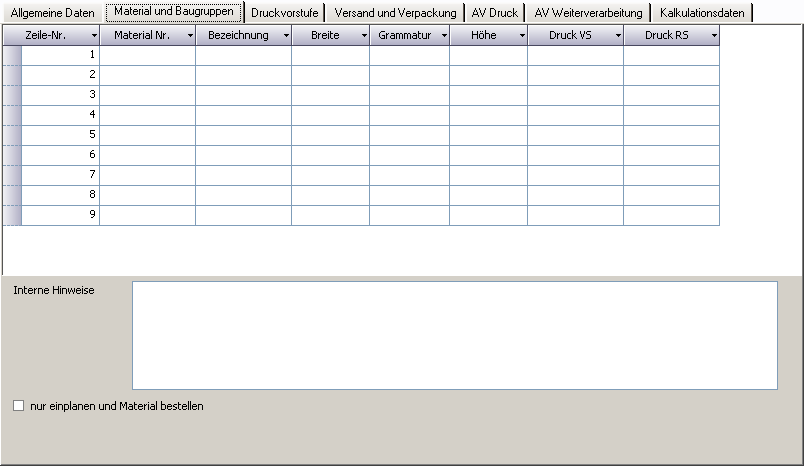Enable nur einplanen und Material bestellen checkbox
This screenshot has height=466, width=804.
point(18,406)
